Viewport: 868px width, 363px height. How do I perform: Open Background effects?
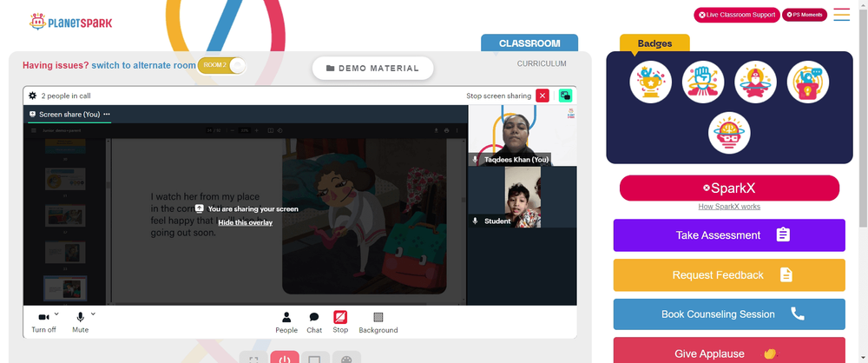tap(378, 322)
